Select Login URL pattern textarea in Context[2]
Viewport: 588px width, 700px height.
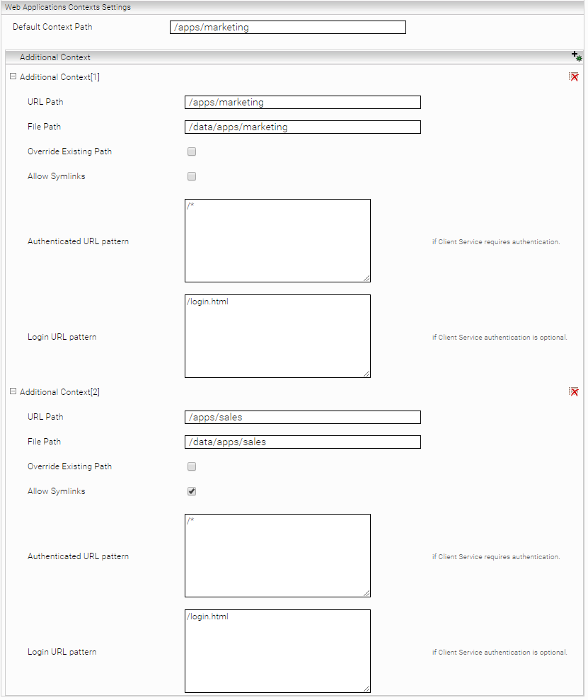tap(277, 651)
